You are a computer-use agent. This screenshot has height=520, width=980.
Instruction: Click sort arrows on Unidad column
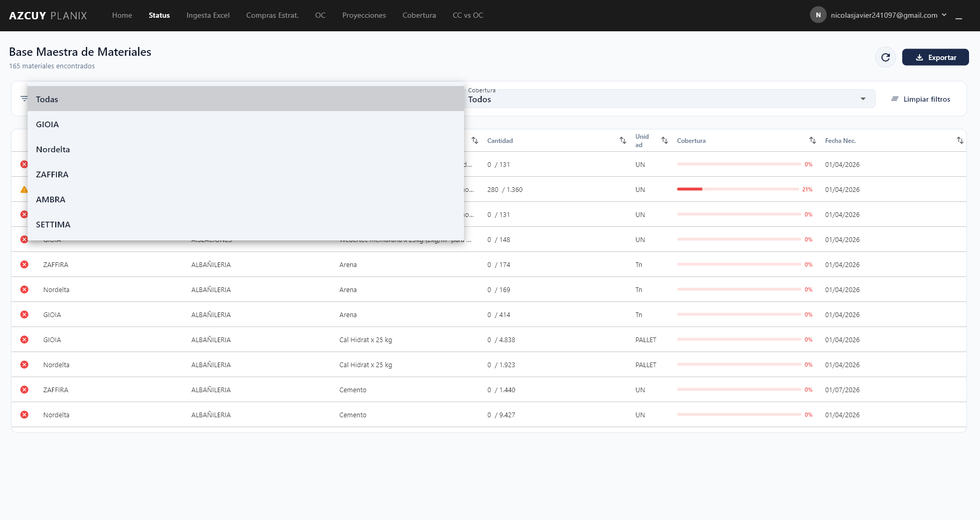pyautogui.click(x=664, y=140)
